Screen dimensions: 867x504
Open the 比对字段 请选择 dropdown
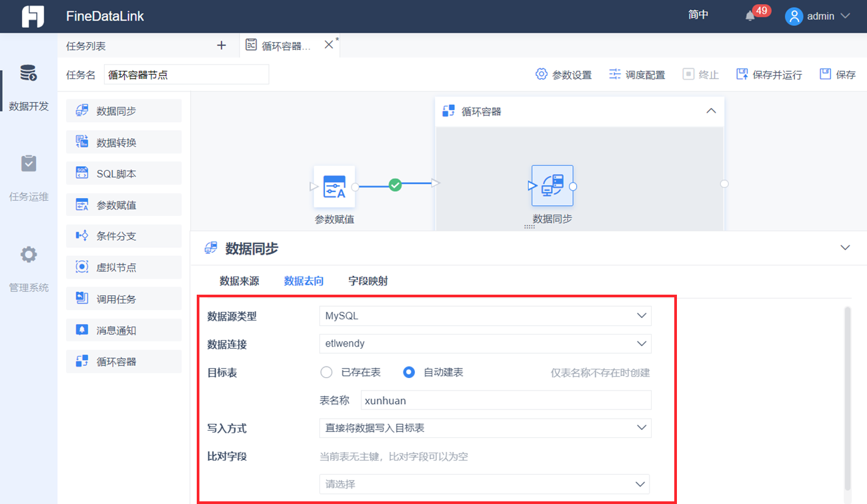[485, 484]
